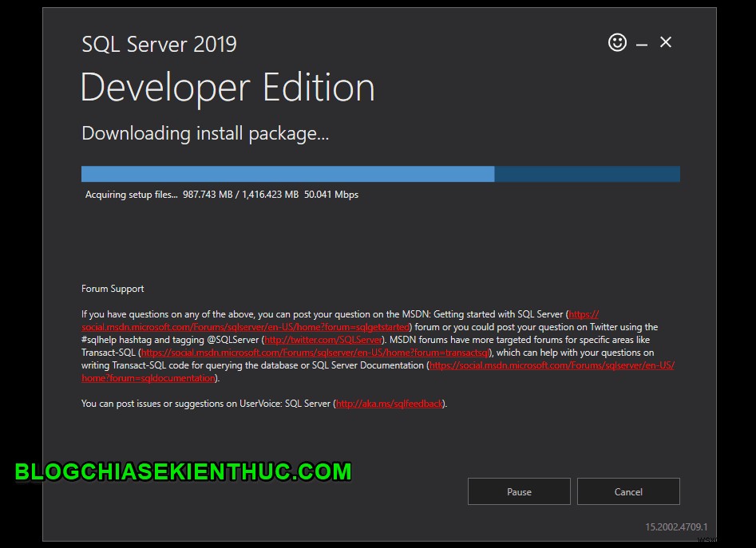Open the SQL Server Documentation link

point(551,365)
